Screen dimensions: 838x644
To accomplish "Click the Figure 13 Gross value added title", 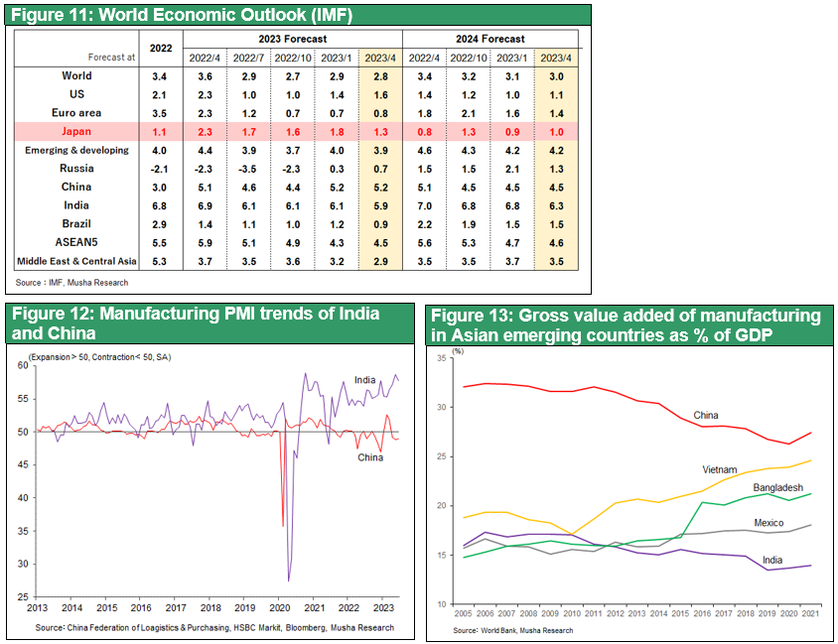I will coord(627,324).
